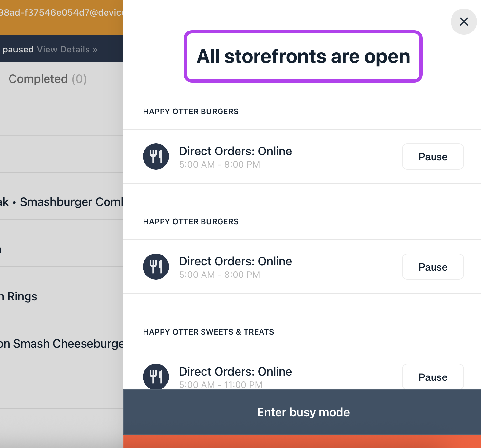Click the Happy Otter Sweets & Treats fork-and-knife icon
481x448 pixels.
(156, 377)
